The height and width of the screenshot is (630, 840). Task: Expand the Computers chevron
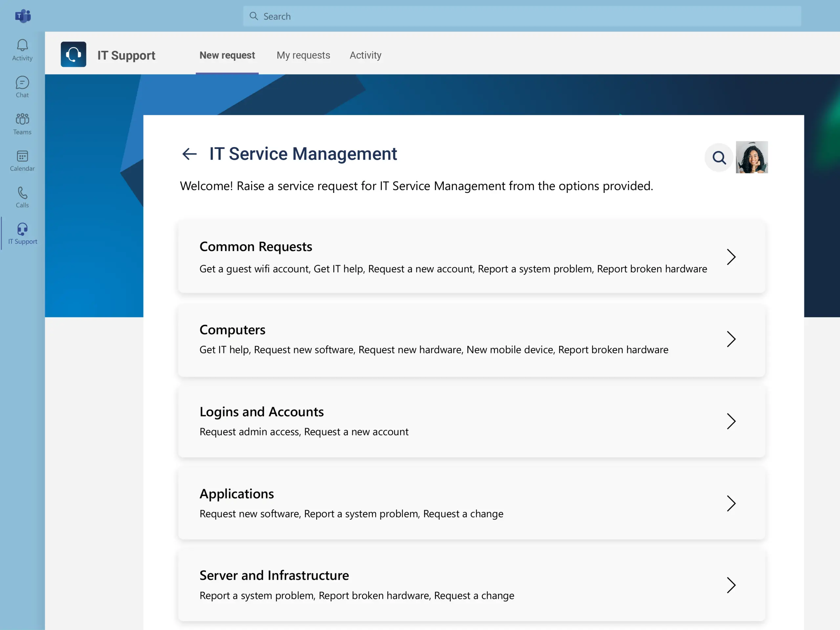[731, 339]
